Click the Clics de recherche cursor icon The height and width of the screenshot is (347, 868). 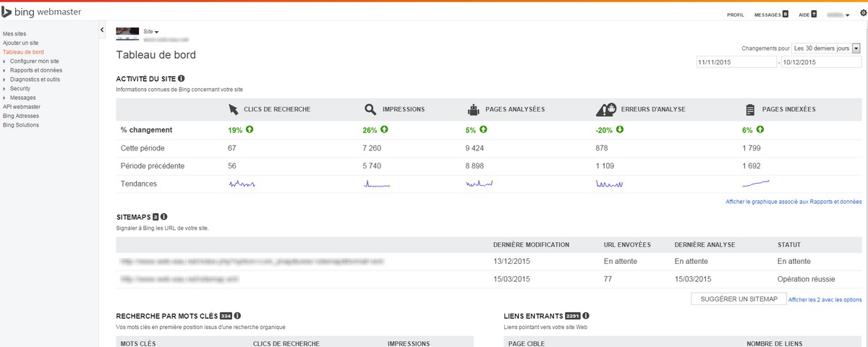click(233, 109)
